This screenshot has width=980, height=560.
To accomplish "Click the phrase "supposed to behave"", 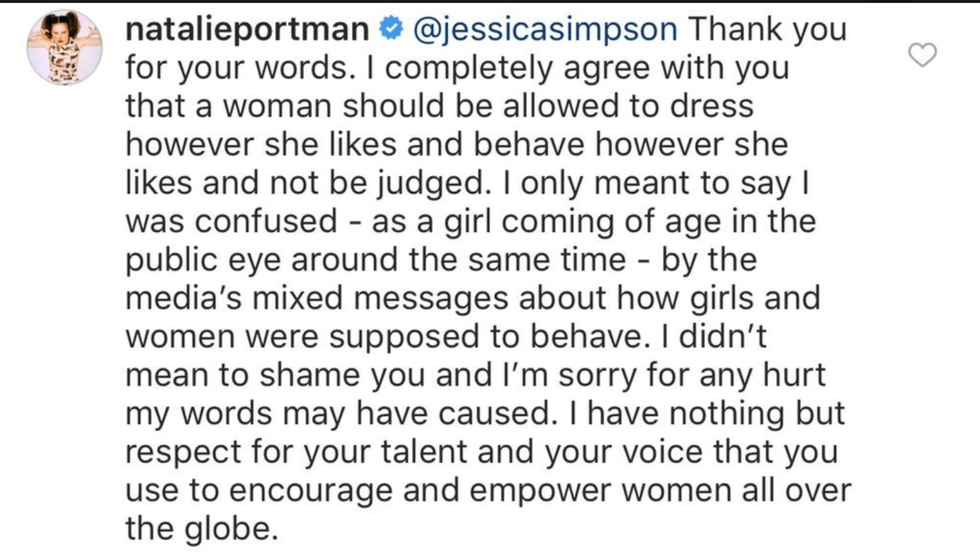I will pyautogui.click(x=486, y=337).
